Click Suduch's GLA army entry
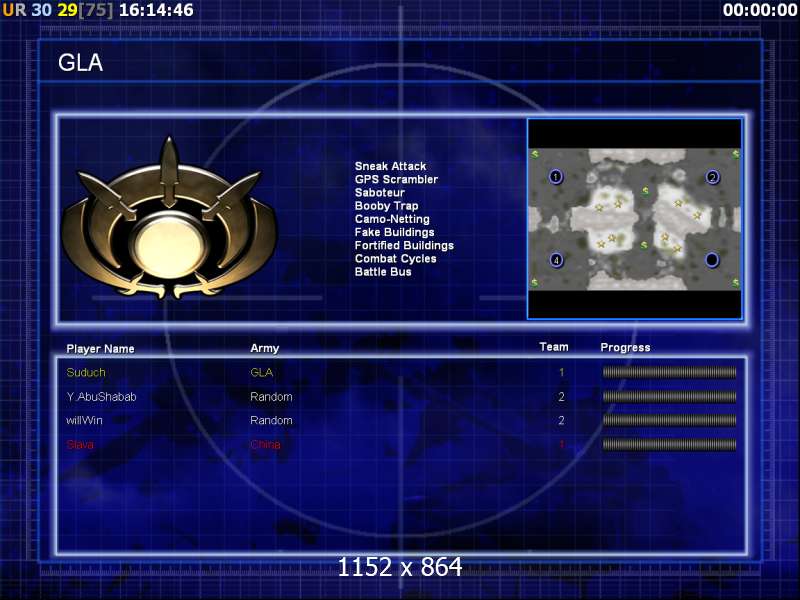Image resolution: width=800 pixels, height=600 pixels. (x=261, y=372)
